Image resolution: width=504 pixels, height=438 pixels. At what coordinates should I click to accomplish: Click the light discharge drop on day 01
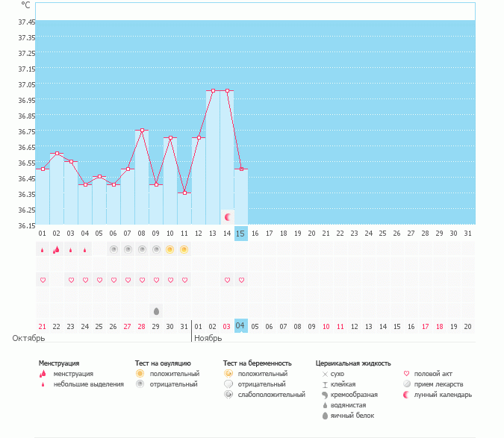[x=43, y=250]
